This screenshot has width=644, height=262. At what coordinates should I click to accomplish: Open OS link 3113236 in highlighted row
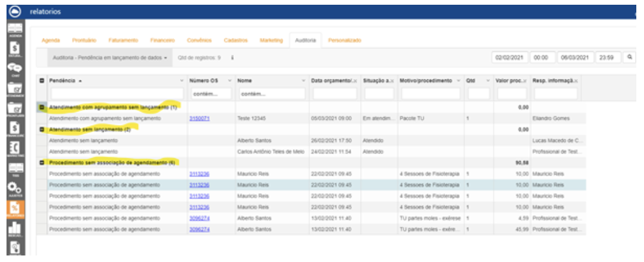coord(199,185)
